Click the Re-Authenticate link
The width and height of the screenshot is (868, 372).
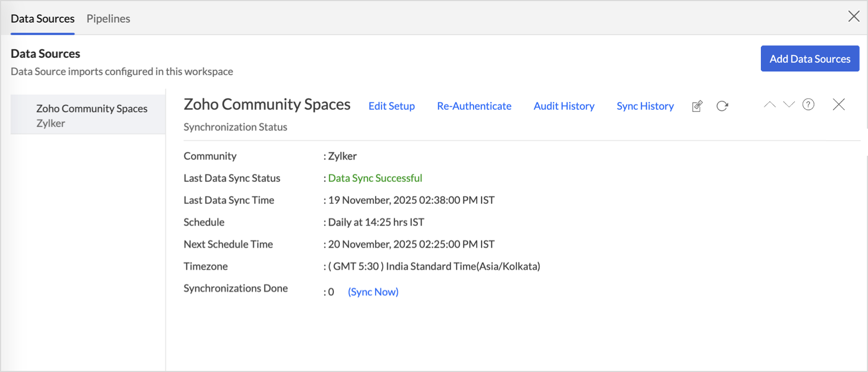click(474, 106)
